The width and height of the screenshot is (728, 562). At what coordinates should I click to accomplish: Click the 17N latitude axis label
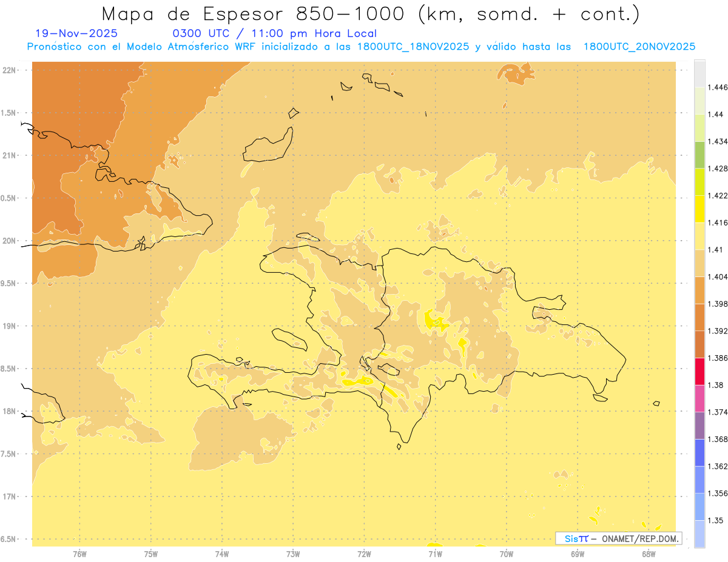9,497
